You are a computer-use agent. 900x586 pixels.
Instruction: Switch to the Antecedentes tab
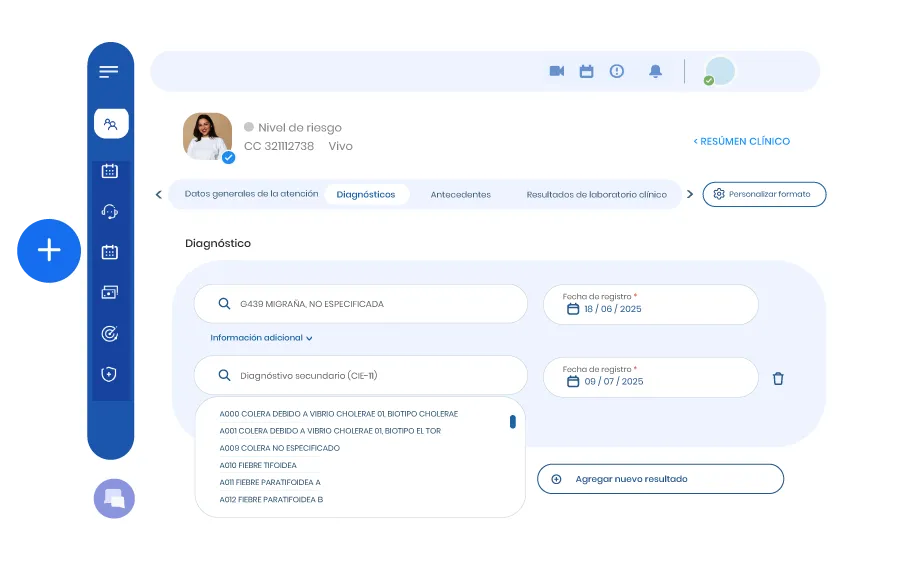pyautogui.click(x=461, y=194)
